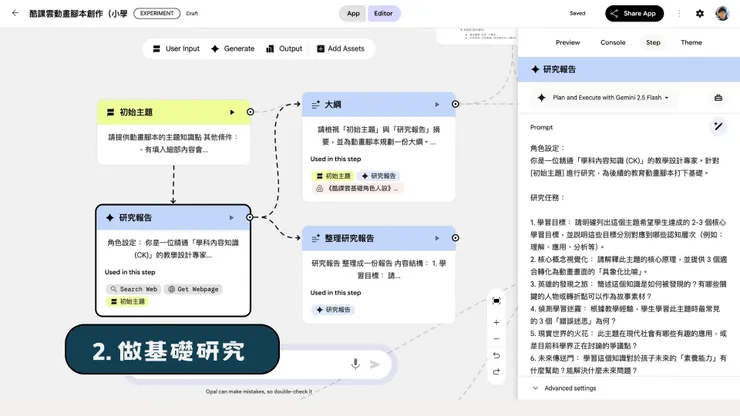Add an Output step

[x=284, y=49]
